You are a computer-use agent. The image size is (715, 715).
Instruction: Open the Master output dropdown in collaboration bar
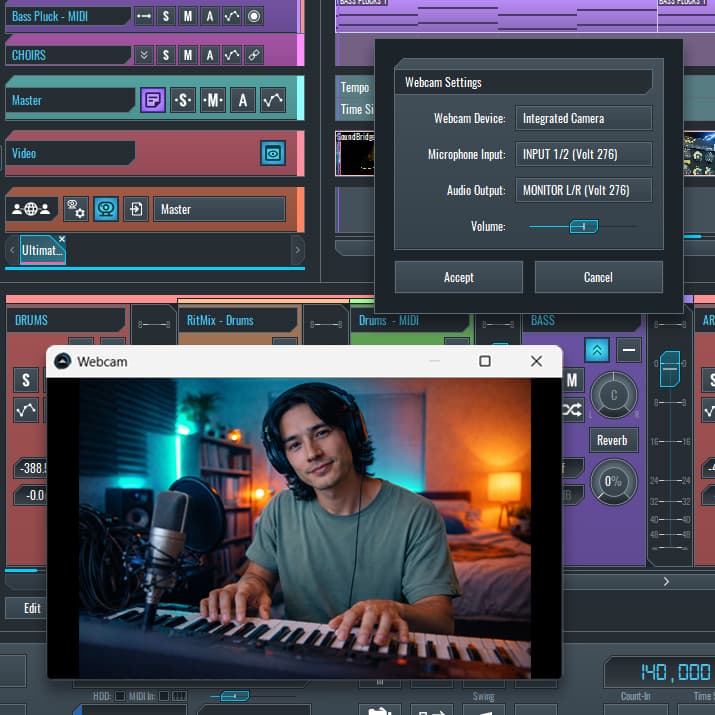click(x=219, y=209)
